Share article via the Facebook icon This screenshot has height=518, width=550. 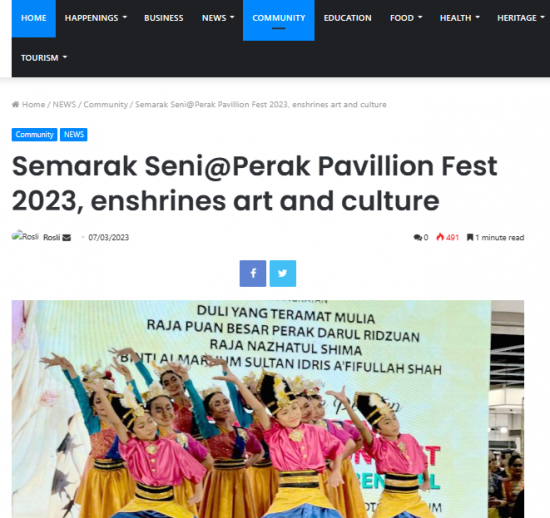click(x=253, y=273)
